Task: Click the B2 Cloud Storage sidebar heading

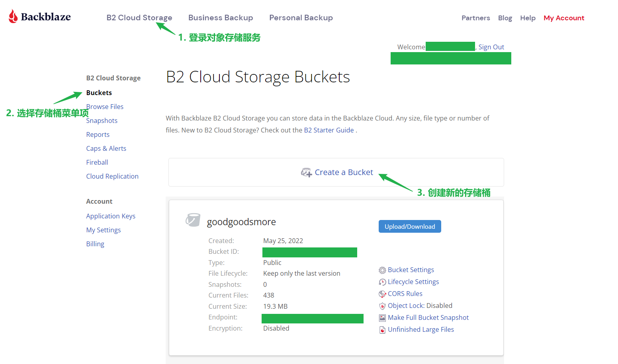Action: (113, 78)
